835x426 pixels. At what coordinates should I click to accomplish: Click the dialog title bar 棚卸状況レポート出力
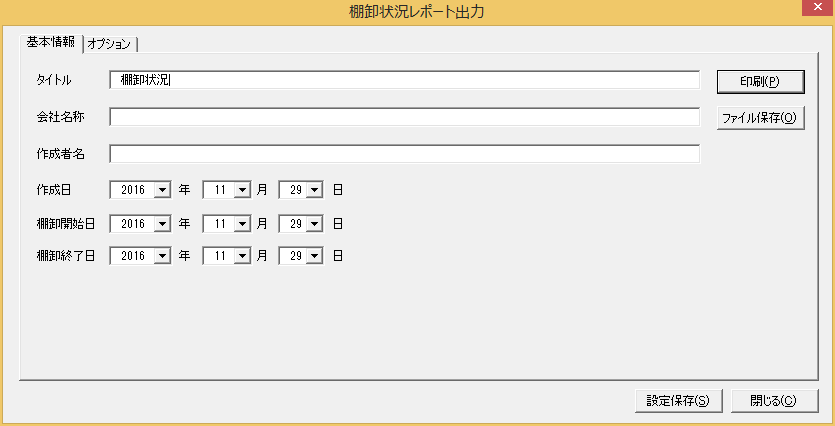click(x=416, y=12)
